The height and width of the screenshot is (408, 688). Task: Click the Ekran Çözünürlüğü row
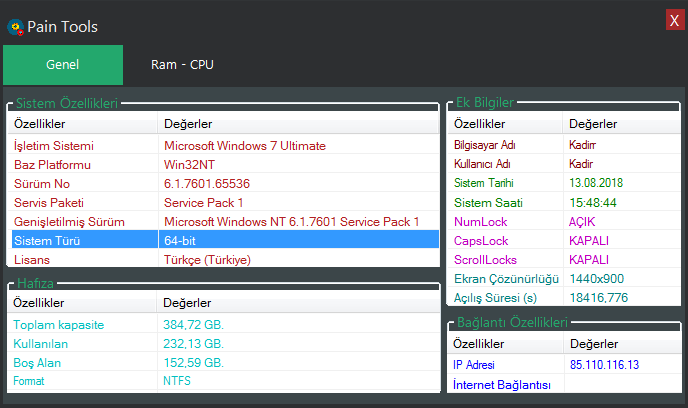pos(564,279)
